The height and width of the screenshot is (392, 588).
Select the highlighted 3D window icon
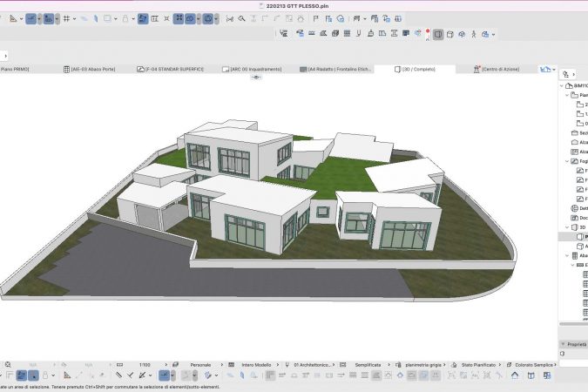[438, 34]
